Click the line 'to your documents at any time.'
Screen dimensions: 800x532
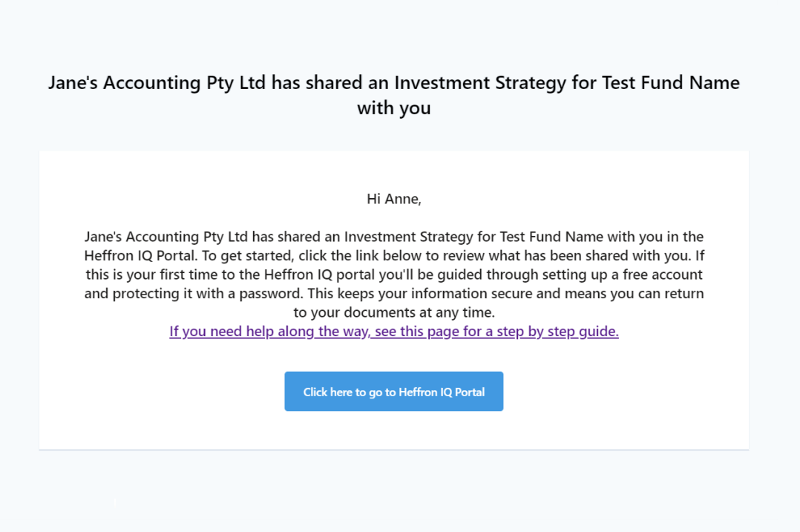click(x=394, y=312)
